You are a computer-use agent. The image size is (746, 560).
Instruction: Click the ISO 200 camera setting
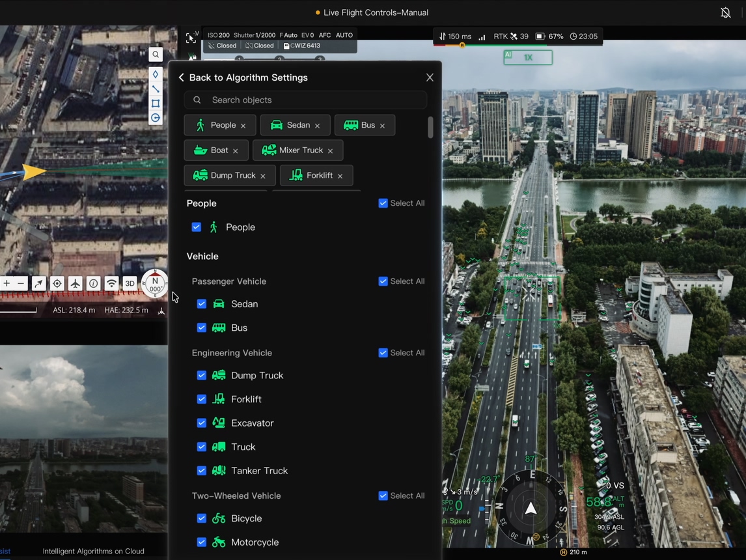tap(218, 35)
